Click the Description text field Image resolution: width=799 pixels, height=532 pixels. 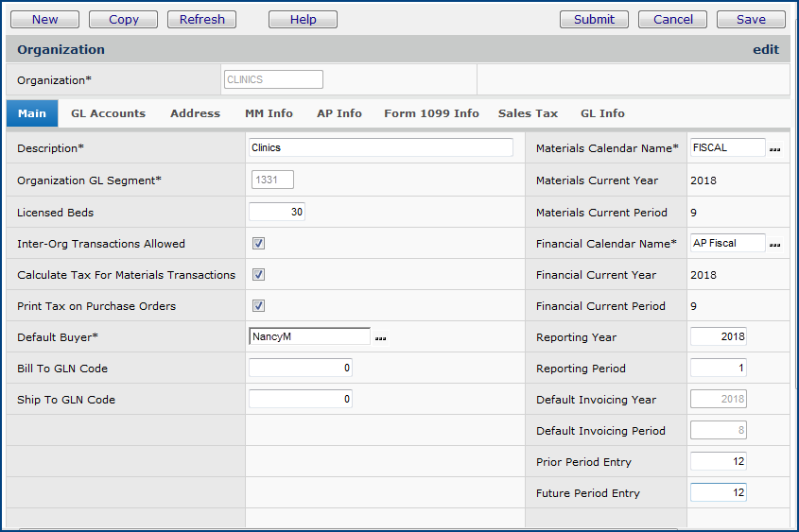click(380, 147)
